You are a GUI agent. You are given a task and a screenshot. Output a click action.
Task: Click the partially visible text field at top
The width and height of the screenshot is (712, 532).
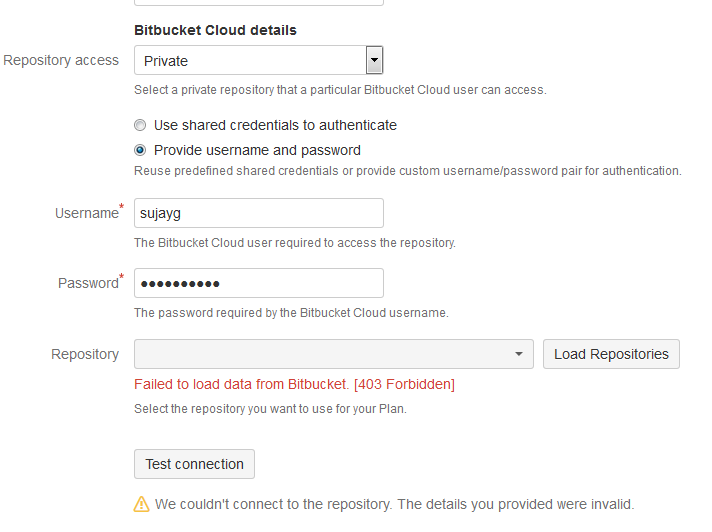tap(259, 2)
